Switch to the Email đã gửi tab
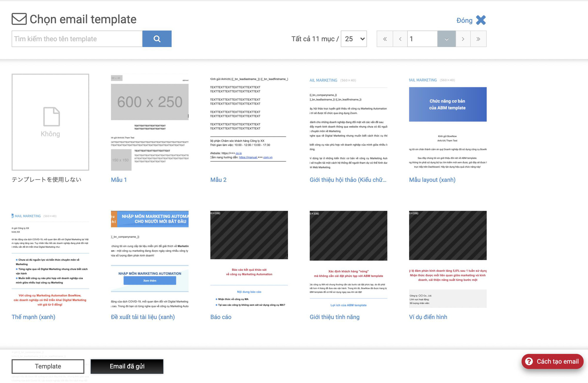588x383 pixels. click(x=127, y=366)
